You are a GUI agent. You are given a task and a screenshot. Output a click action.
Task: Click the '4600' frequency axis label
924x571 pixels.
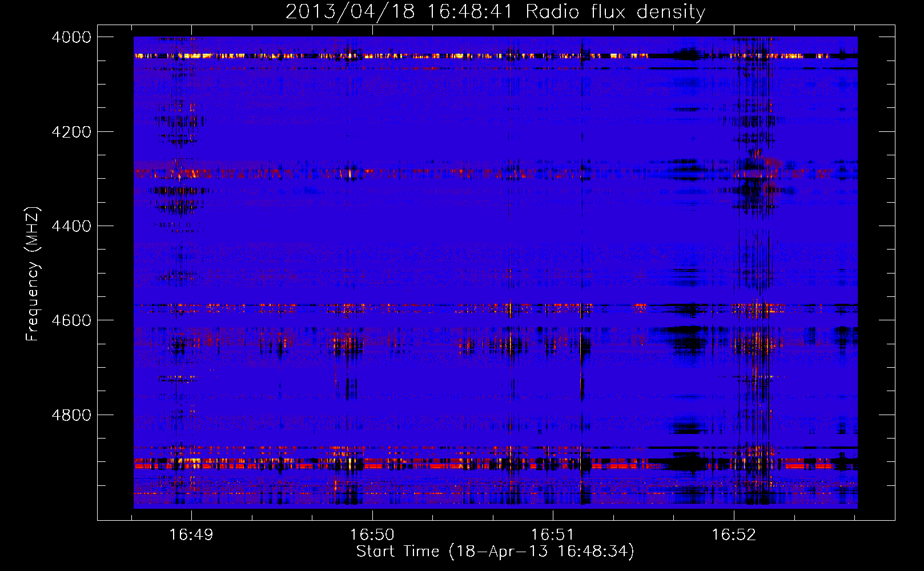coord(71,320)
